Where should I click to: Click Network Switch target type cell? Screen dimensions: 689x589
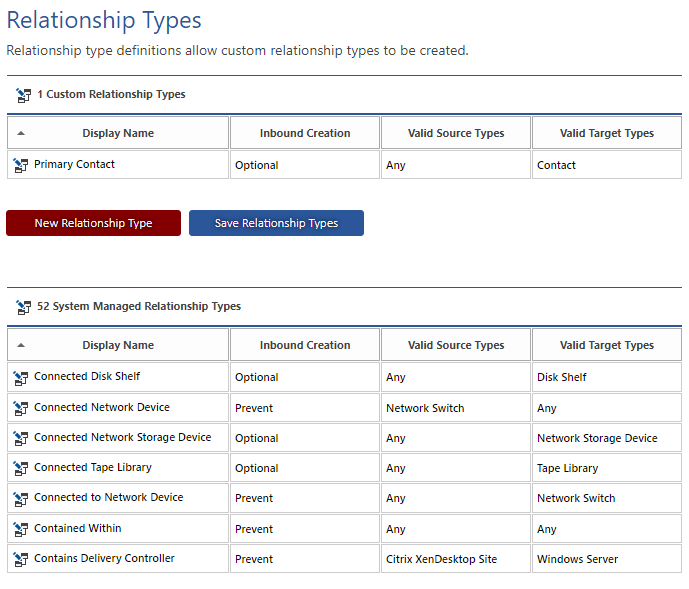pos(607,498)
